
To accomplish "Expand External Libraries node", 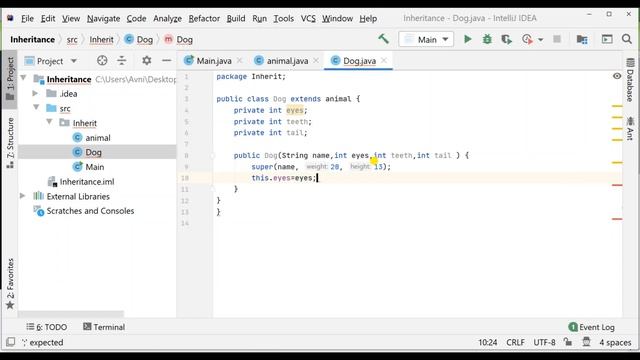I will (22, 196).
